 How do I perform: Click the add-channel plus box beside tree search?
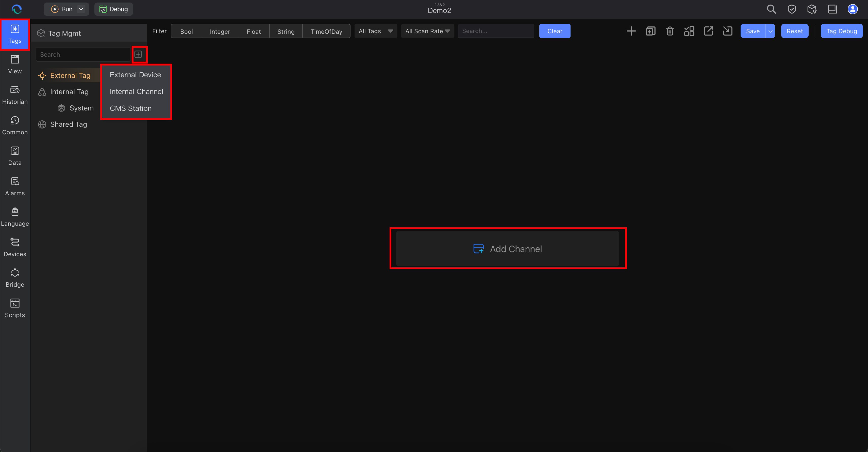[139, 54]
